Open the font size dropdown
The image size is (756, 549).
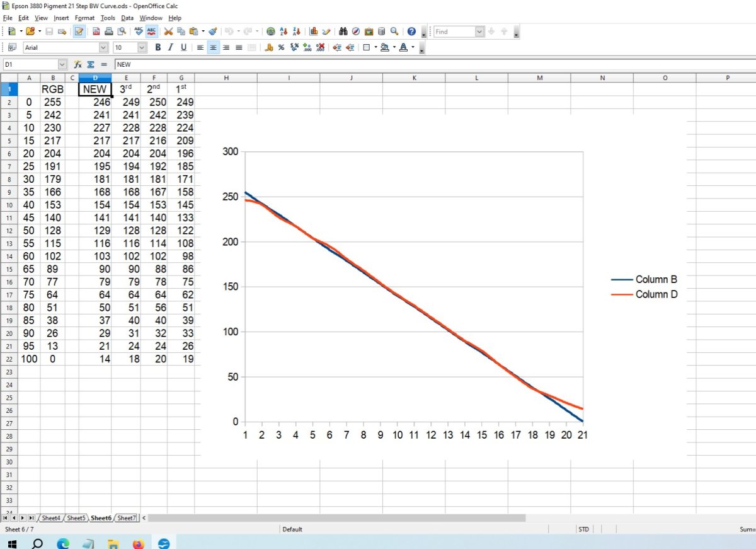142,47
